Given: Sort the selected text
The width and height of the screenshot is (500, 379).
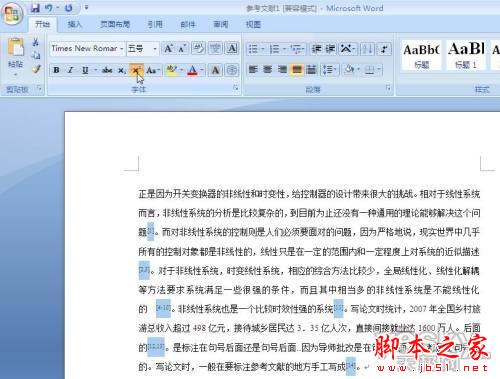Looking at the screenshot, I should [367, 49].
